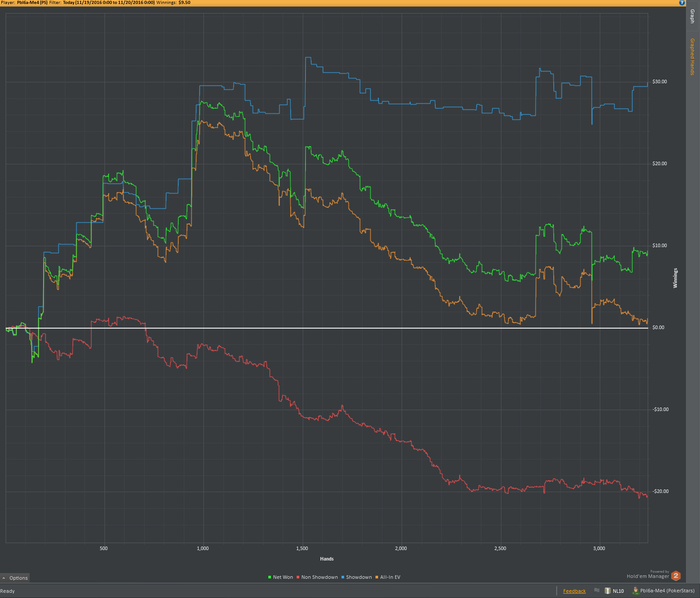Click the 2,500 hands x-axis tick label
The height and width of the screenshot is (598, 700).
pos(500,548)
